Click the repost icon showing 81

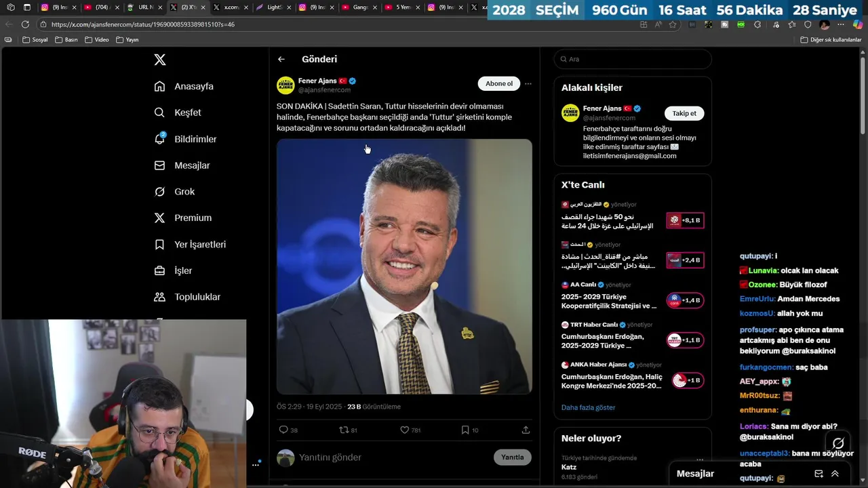[x=344, y=430]
